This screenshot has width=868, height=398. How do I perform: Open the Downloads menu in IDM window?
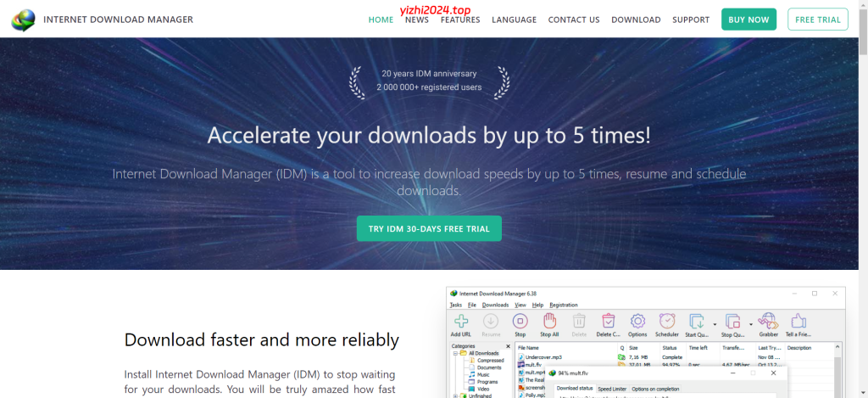coord(495,305)
